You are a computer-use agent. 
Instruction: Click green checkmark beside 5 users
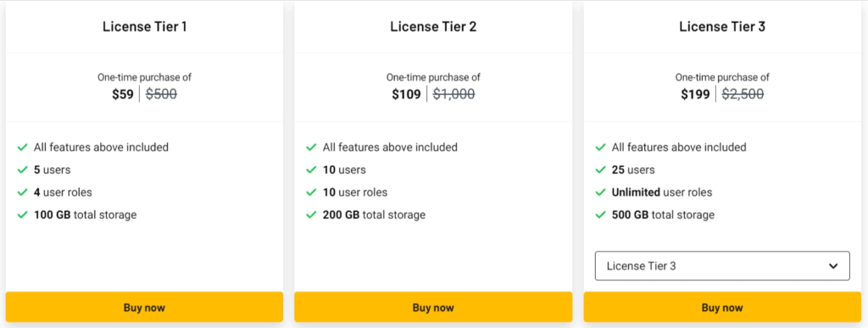click(22, 170)
